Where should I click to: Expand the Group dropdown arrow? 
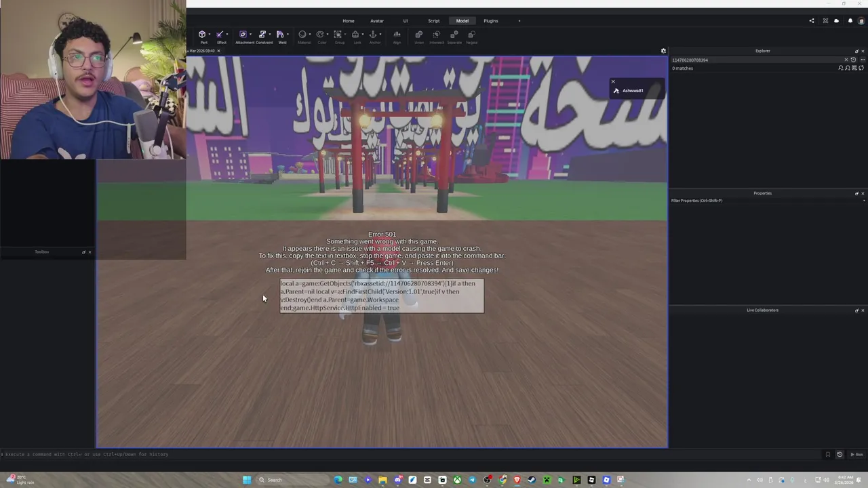345,34
